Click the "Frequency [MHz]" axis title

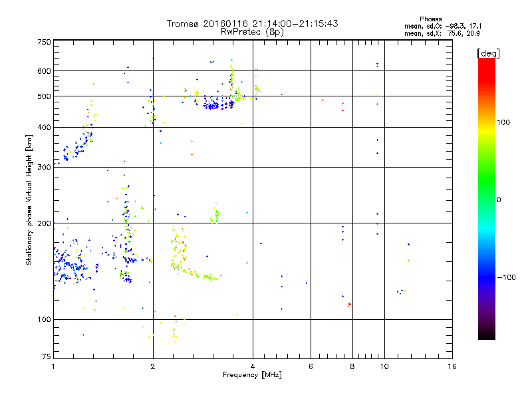[x=252, y=375]
